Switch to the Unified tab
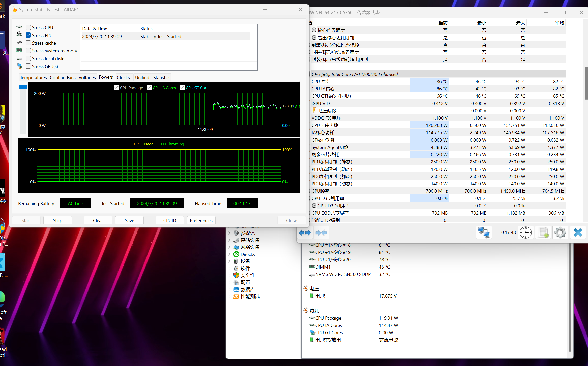Viewport: 588px width, 366px height. (x=142, y=77)
